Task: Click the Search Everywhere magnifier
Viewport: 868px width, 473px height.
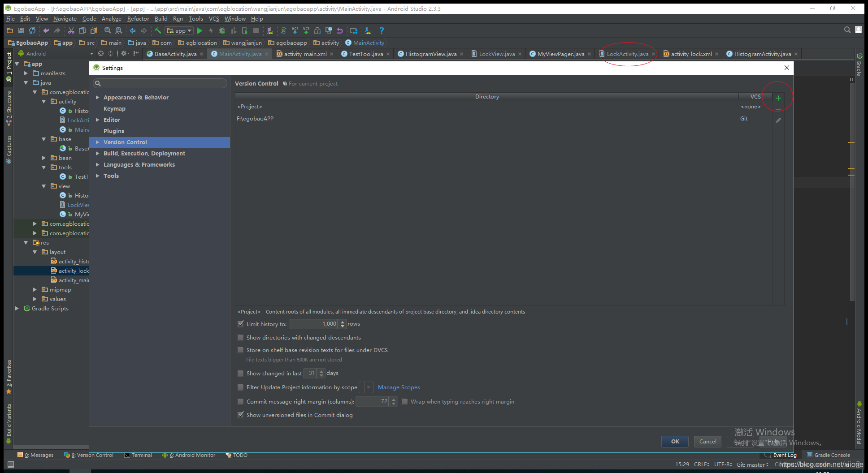Action: point(847,30)
